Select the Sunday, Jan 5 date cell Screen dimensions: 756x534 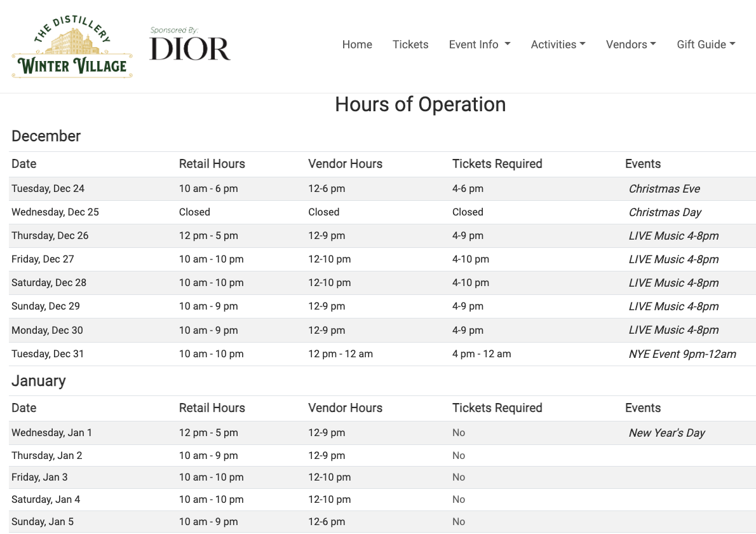43,521
